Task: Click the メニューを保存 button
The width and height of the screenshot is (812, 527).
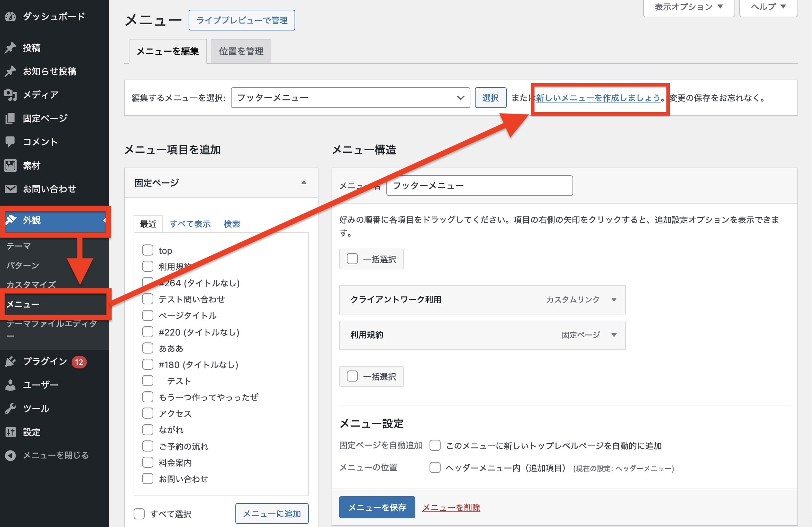Action: 377,507
